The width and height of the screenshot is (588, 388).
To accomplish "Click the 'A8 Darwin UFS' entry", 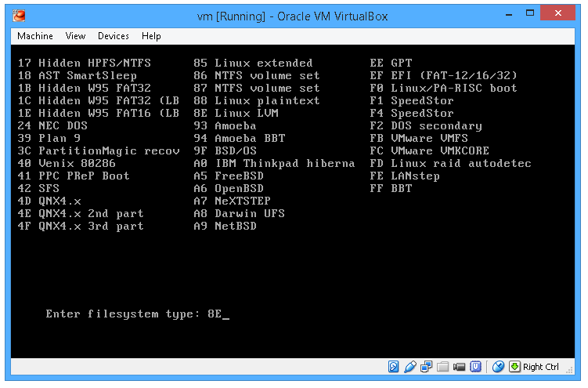I will [240, 213].
